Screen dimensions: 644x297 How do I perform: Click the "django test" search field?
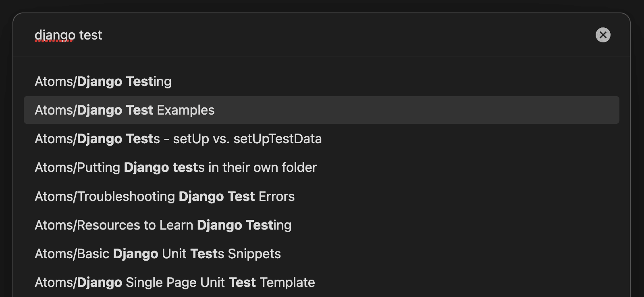tap(282, 35)
